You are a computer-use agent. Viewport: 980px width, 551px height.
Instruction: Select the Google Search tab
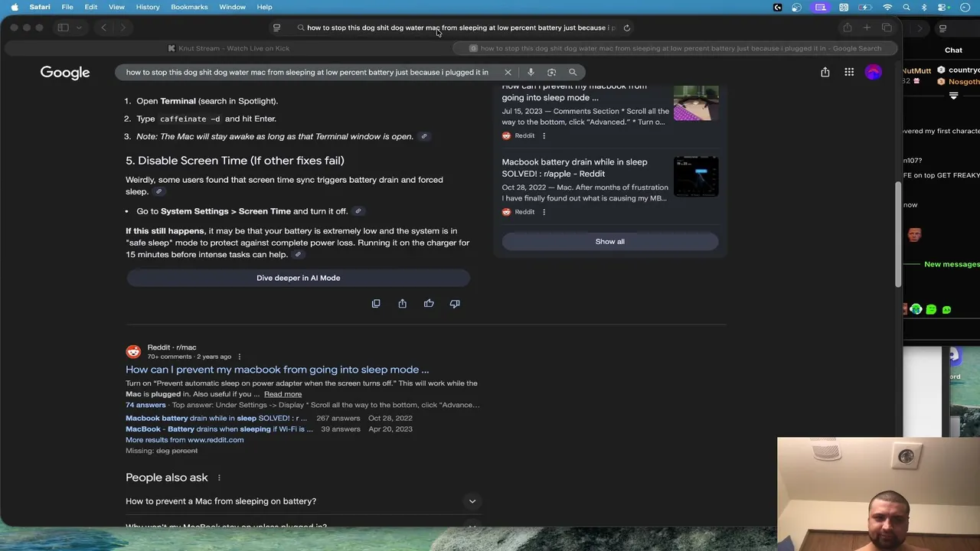point(675,48)
